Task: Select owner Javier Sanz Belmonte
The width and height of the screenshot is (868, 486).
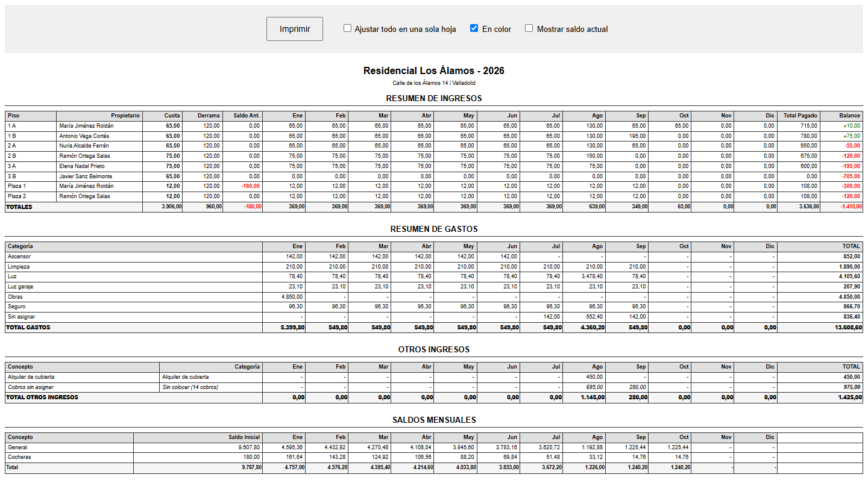Action: click(x=85, y=176)
